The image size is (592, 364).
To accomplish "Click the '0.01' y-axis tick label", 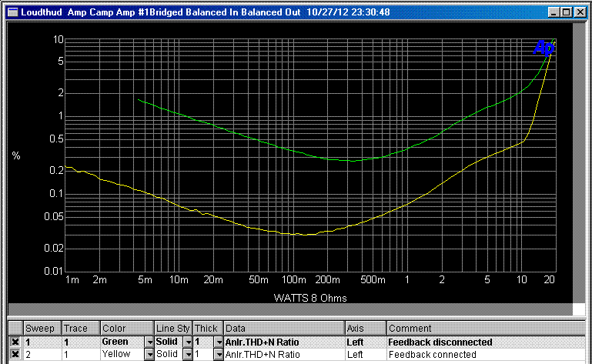I will click(x=54, y=271).
